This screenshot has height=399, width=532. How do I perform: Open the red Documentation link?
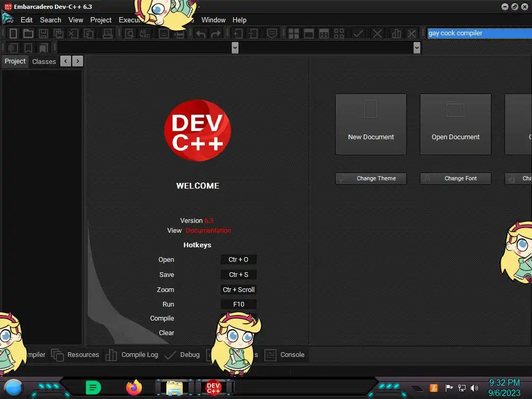(x=208, y=230)
